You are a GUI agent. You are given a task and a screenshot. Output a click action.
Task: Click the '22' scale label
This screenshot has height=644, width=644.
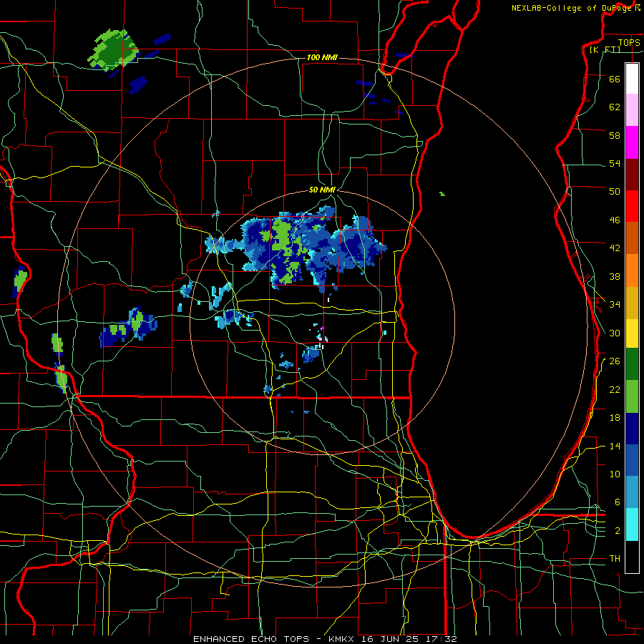[615, 389]
